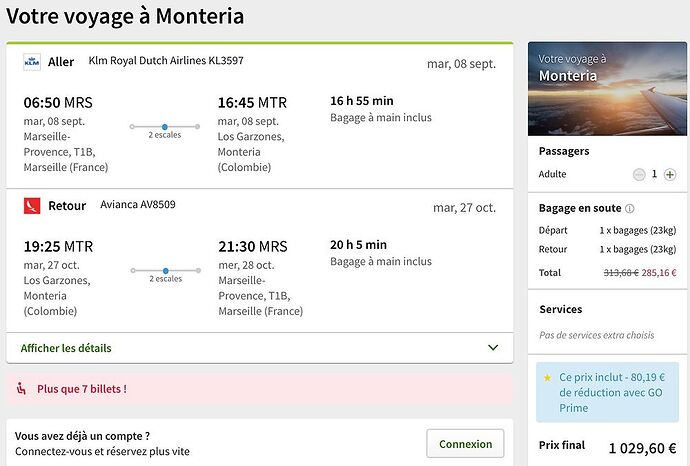This screenshot has width=690, height=466.
Task: Open the Afficher les détails link
Action: (x=66, y=348)
